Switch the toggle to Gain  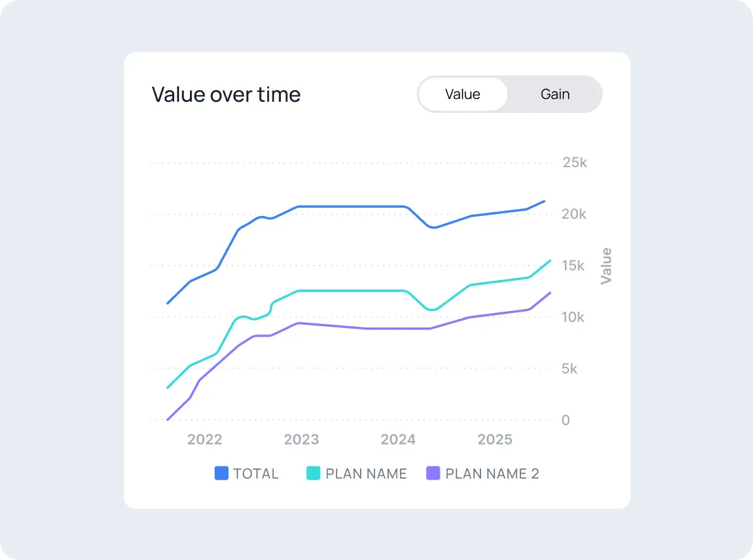(555, 94)
